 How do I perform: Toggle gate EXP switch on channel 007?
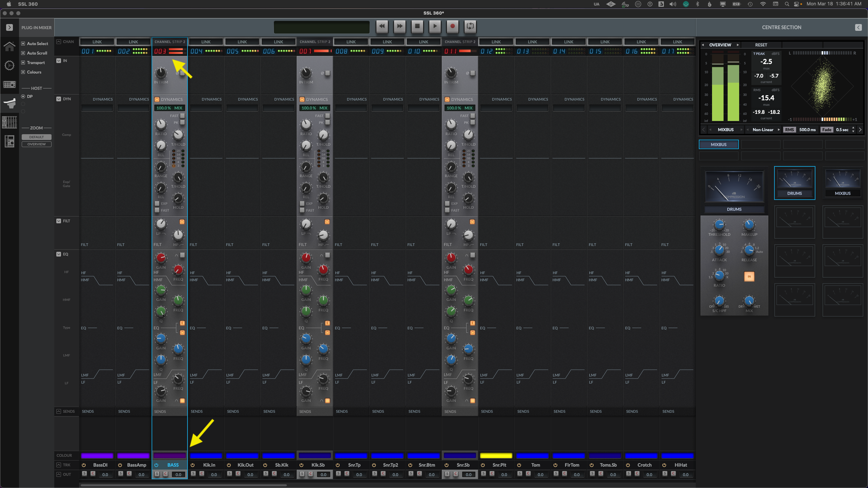point(302,203)
